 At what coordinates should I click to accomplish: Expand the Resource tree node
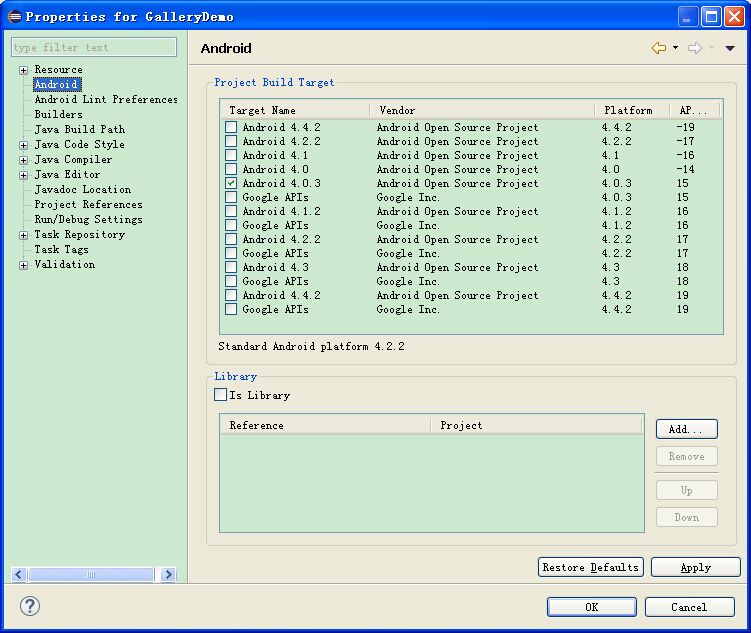point(23,70)
